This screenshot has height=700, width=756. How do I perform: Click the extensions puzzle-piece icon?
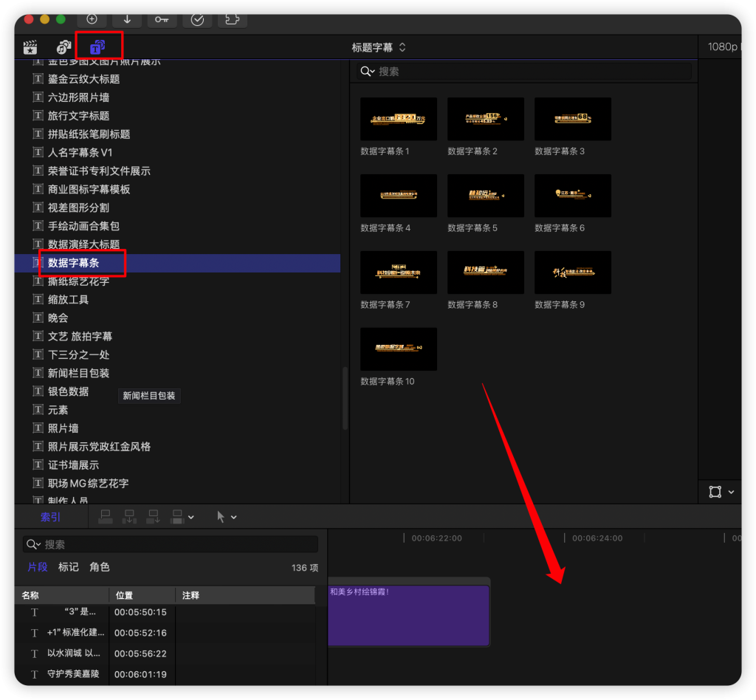(233, 19)
